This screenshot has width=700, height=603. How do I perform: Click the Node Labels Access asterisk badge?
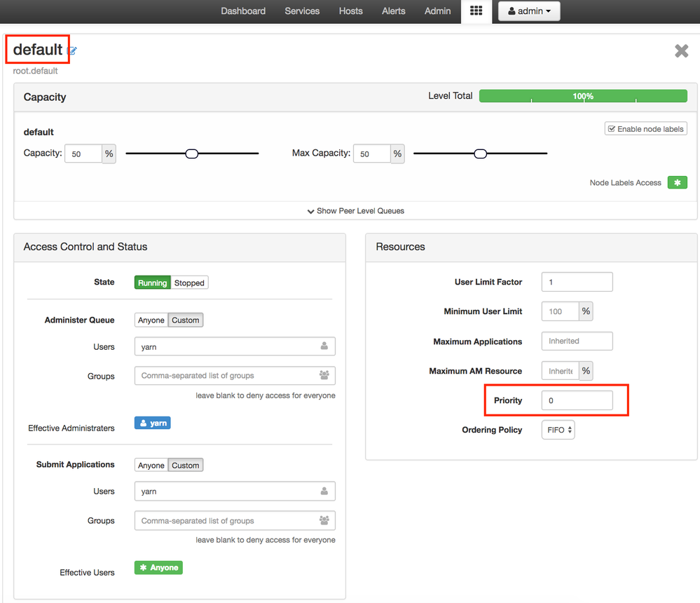pyautogui.click(x=678, y=182)
